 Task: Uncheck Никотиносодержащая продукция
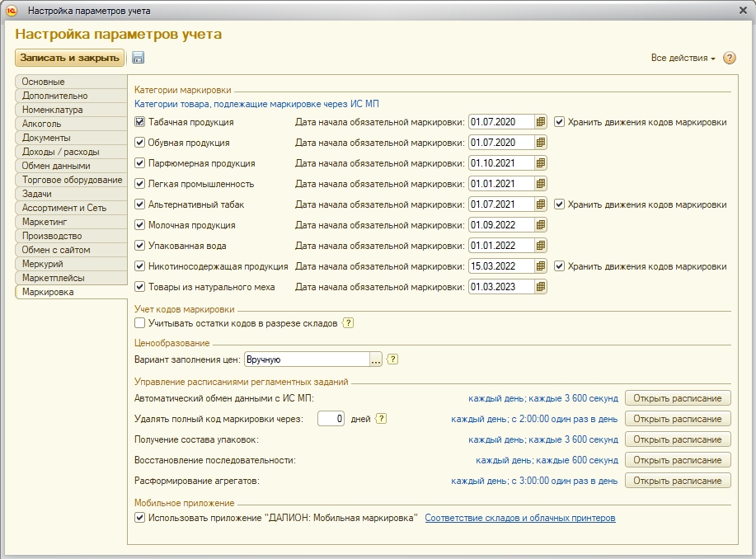pos(139,266)
